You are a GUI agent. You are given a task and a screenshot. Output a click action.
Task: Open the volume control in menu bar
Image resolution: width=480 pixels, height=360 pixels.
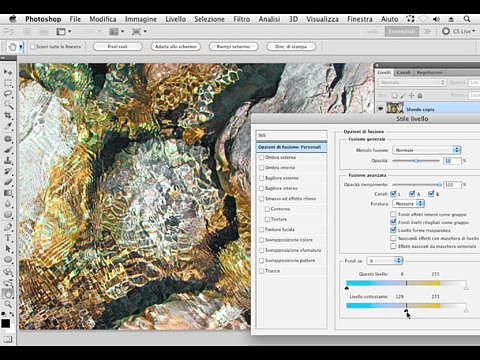tap(436, 19)
